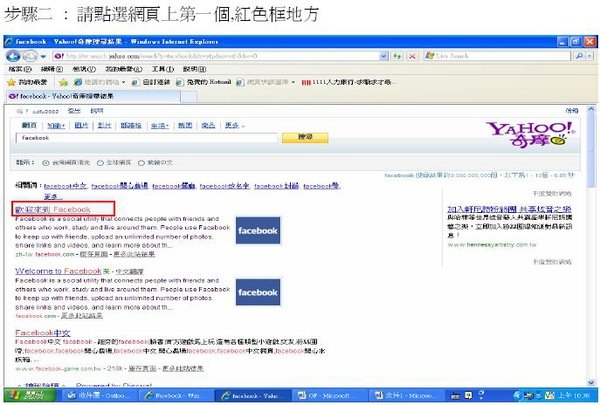Click the 部落格 search category link
Viewport: 600px width, 405px height.
tap(131, 126)
